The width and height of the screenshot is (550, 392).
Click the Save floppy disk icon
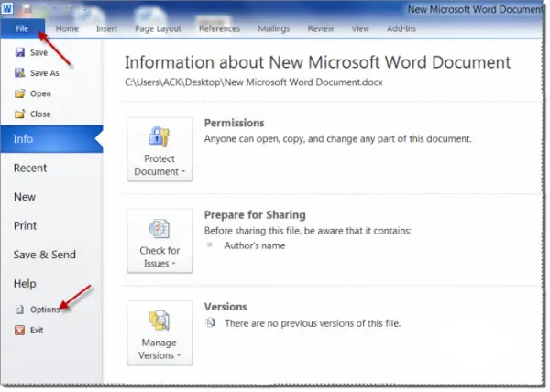pyautogui.click(x=20, y=52)
